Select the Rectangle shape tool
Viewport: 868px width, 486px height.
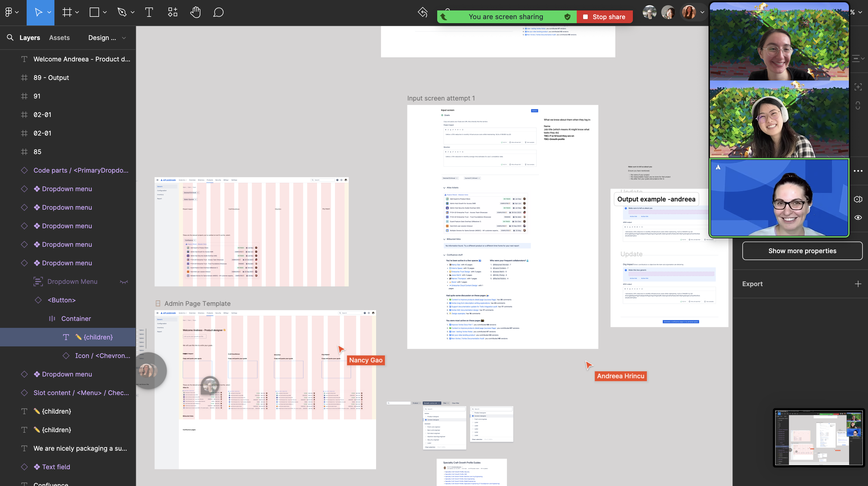[x=94, y=12]
